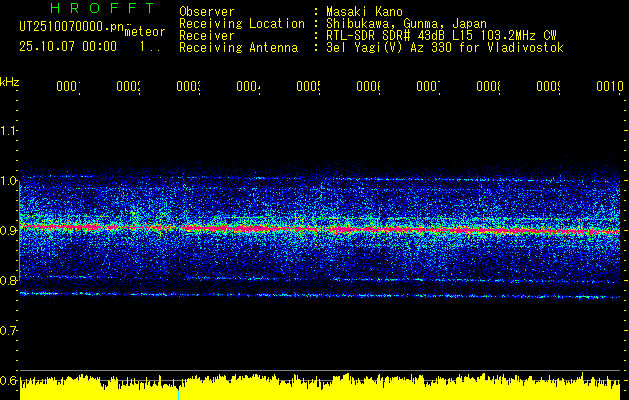Viewport: 629px width, 400px height.
Task: Click the 0.7 kHz axis tick label
Action: [x=8, y=330]
